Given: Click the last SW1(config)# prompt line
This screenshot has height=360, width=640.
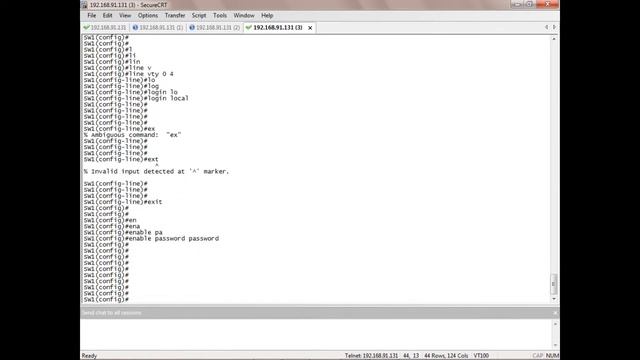Looking at the screenshot, I should pos(106,300).
